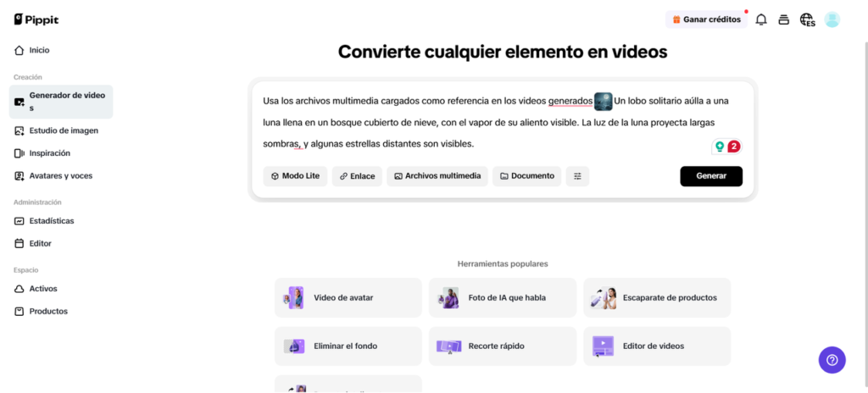Go to Inicio in sidebar
868x393 pixels.
pos(39,50)
